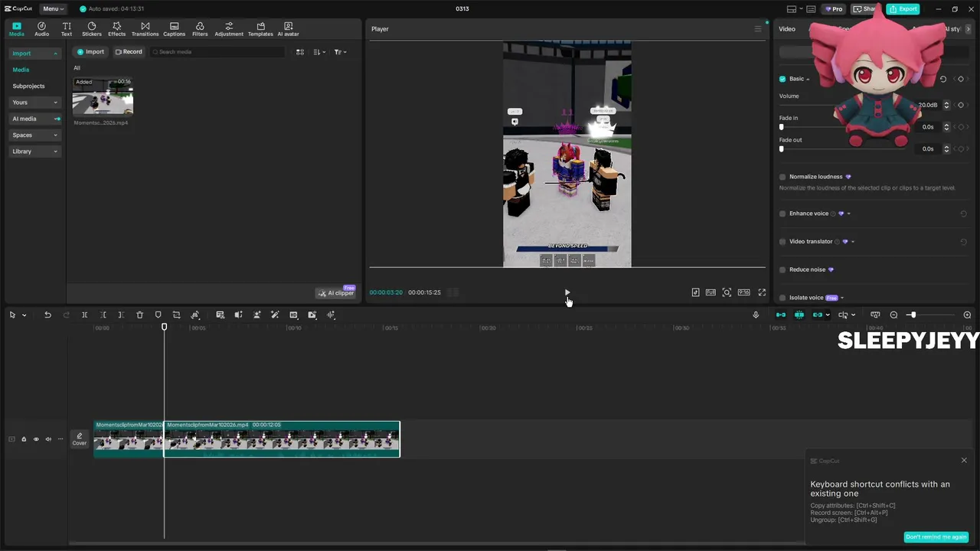Viewport: 980px width, 551px height.
Task: Click the audio waveform tool icon
Action: click(x=331, y=315)
